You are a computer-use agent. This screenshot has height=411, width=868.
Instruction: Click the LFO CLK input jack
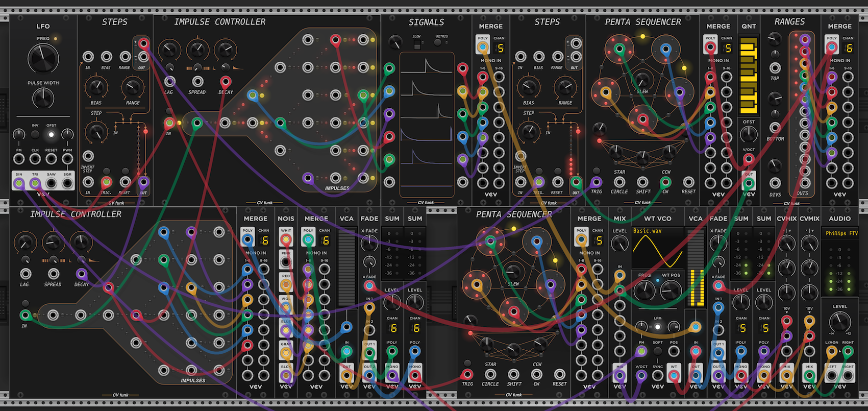point(35,159)
